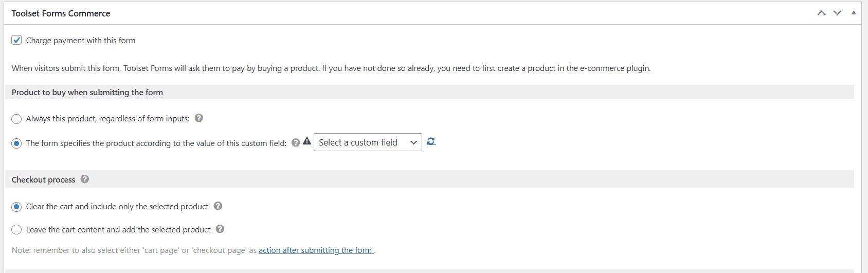Image resolution: width=868 pixels, height=273 pixels.
Task: Click the Clear the cart label text
Action: pos(117,207)
